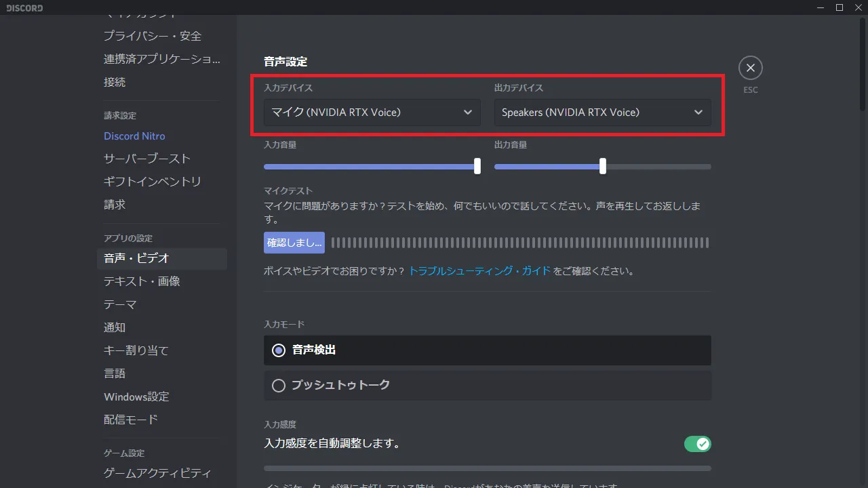
Task: Toggle 入力感度を自動調整します switch
Action: (697, 444)
